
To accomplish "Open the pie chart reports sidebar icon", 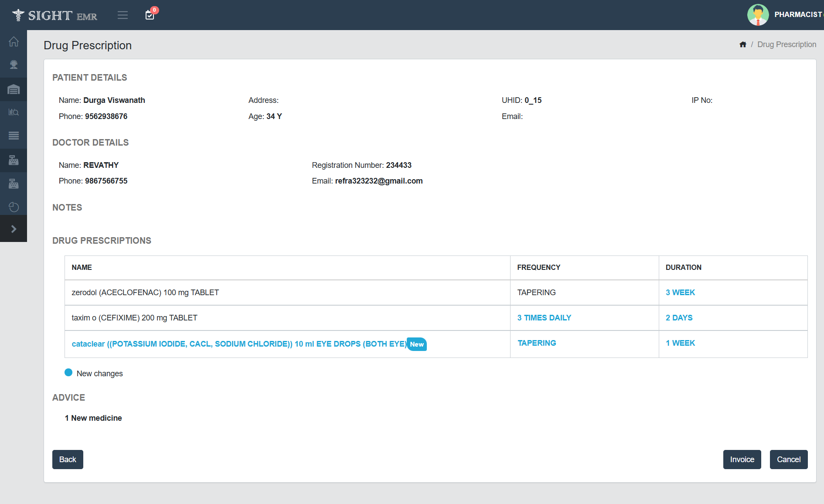I will (x=14, y=207).
